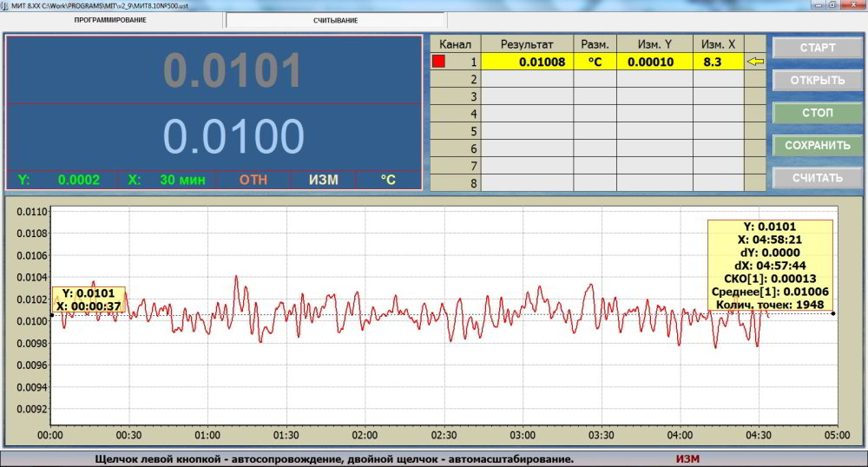Toggle the ИЗМ mode on the display panel

point(324,181)
